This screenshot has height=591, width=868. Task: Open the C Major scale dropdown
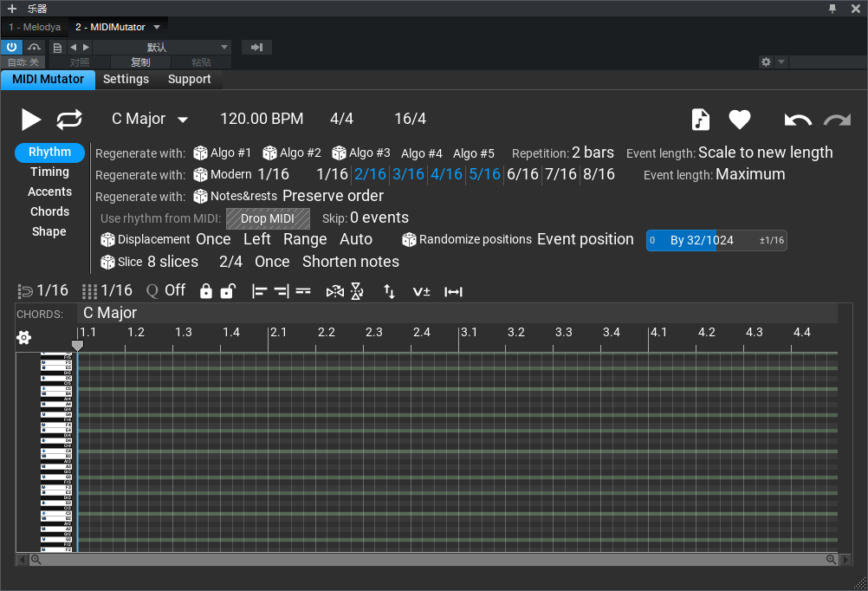(150, 119)
